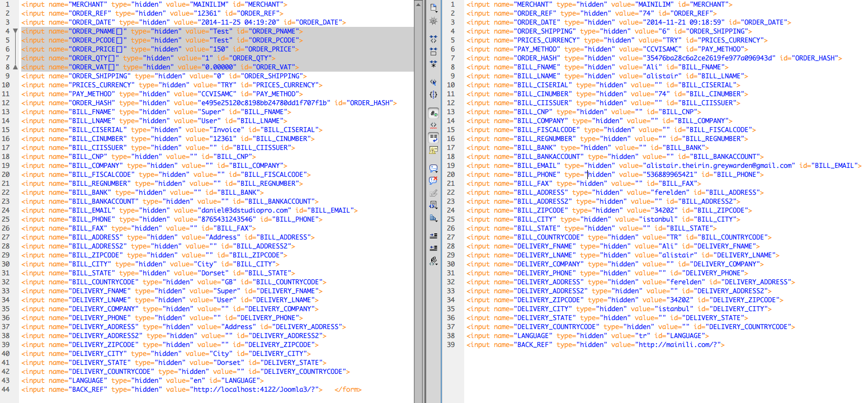Toggle Word Wrap in code view

(433, 137)
